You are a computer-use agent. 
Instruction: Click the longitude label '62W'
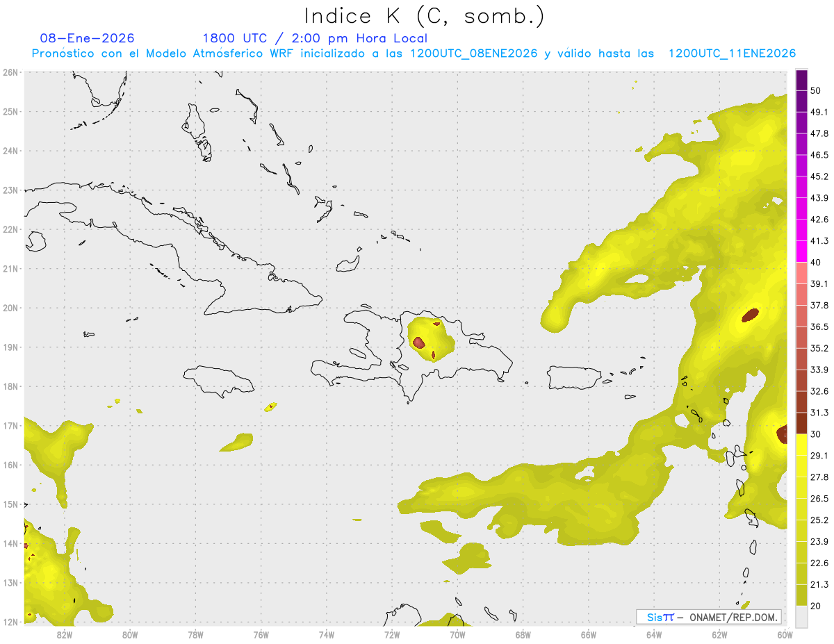[719, 634]
